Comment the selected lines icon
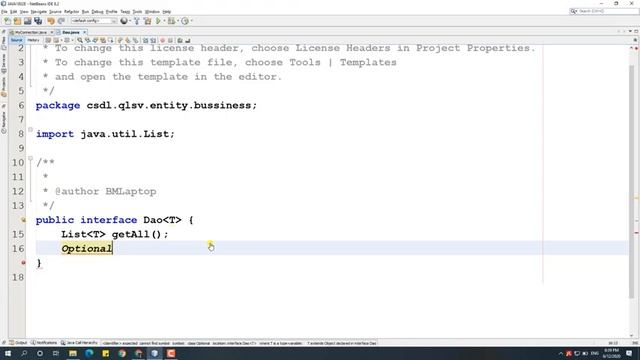This screenshot has height=360, width=640. 180,40
